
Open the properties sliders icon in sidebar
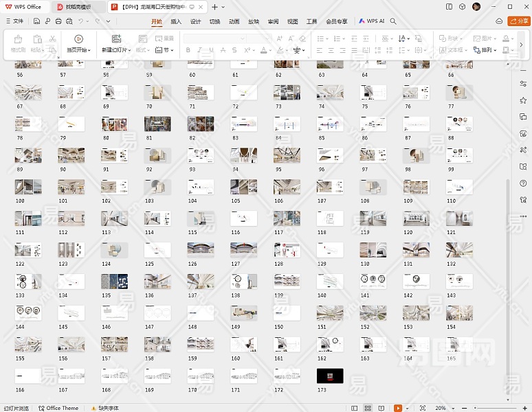click(x=523, y=84)
